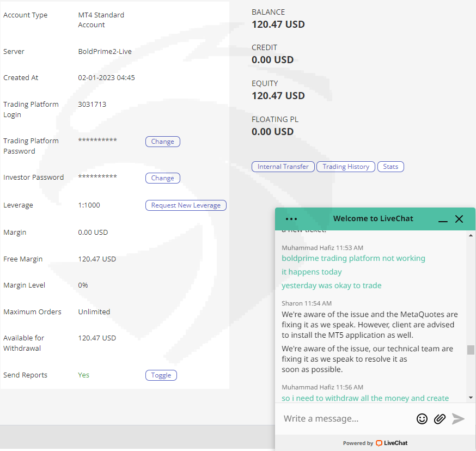This screenshot has height=451, width=476.
Task: Click the paperclip attach file icon
Action: 440,418
